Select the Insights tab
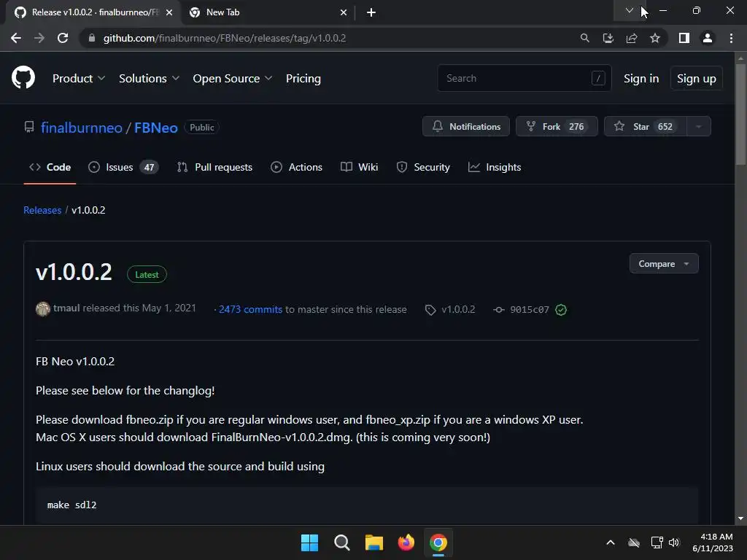This screenshot has width=747, height=560. pos(495,167)
